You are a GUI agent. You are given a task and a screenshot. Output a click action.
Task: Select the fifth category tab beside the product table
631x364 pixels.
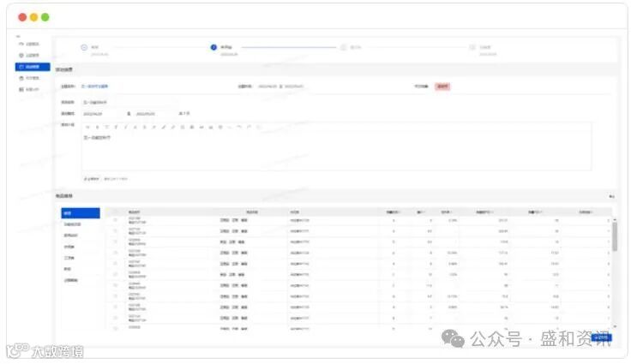coord(81,258)
